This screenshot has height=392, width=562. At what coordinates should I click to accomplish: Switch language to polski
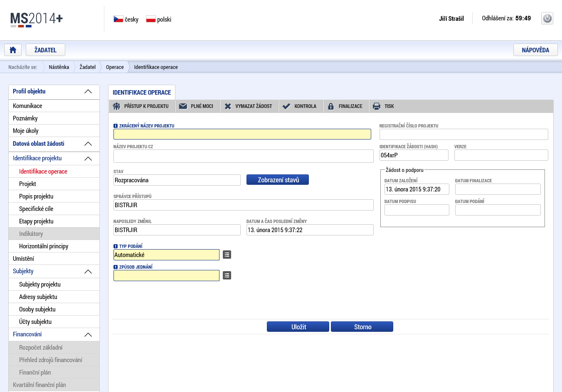point(164,20)
